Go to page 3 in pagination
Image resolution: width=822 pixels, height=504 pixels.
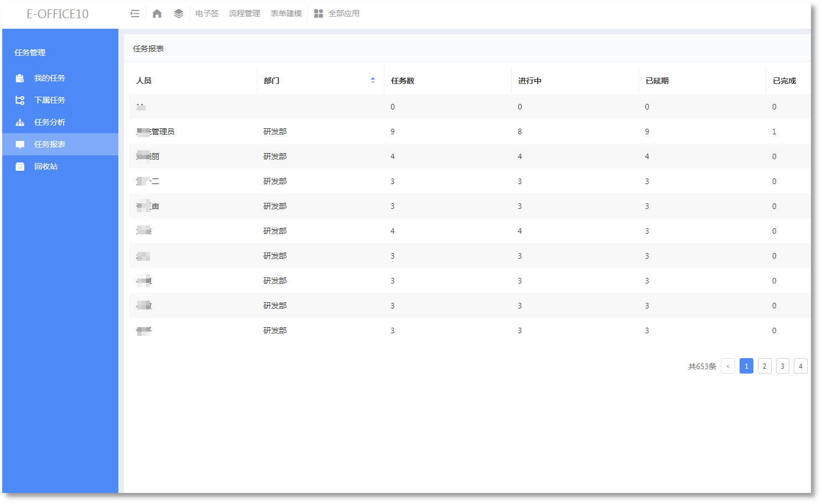click(x=782, y=366)
